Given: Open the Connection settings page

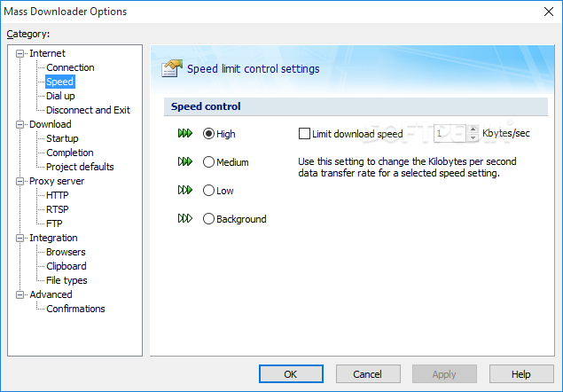Looking at the screenshot, I should coord(70,67).
